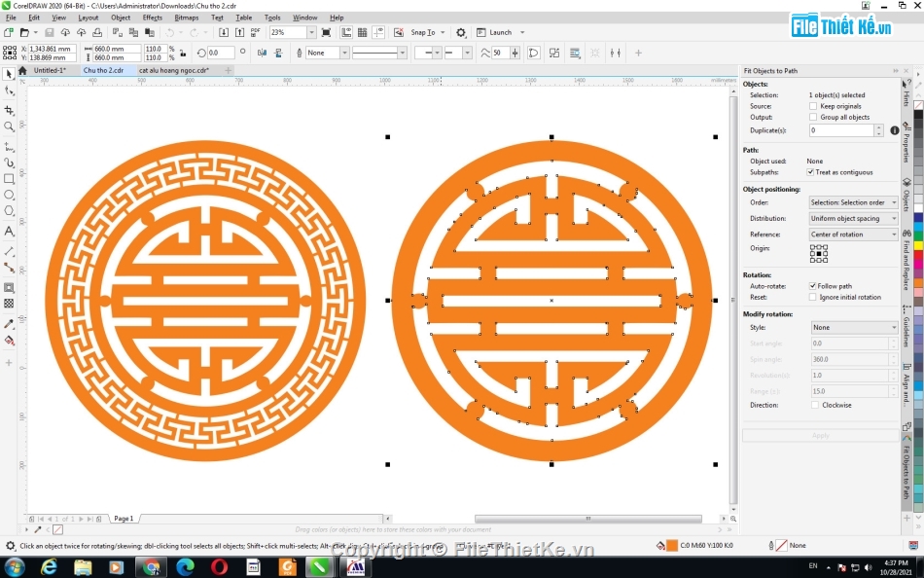Image resolution: width=924 pixels, height=578 pixels.
Task: Select the Parallel Dimension tool
Action: click(x=9, y=251)
